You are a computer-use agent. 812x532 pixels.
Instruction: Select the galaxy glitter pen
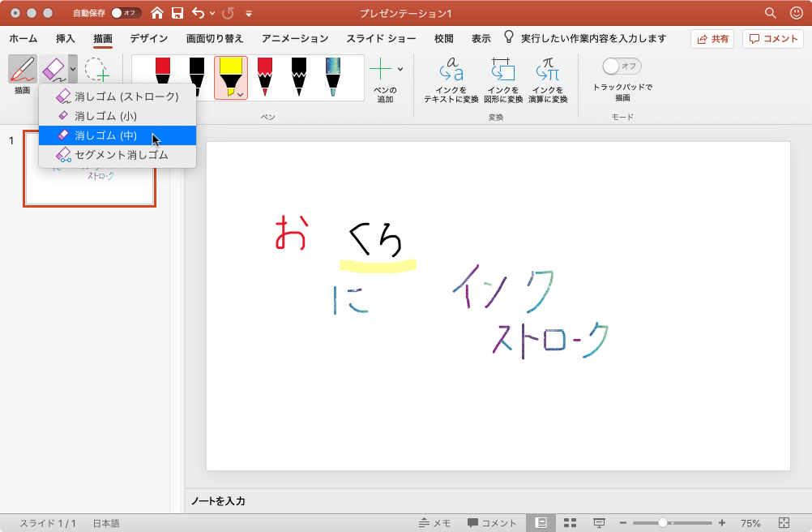(332, 76)
